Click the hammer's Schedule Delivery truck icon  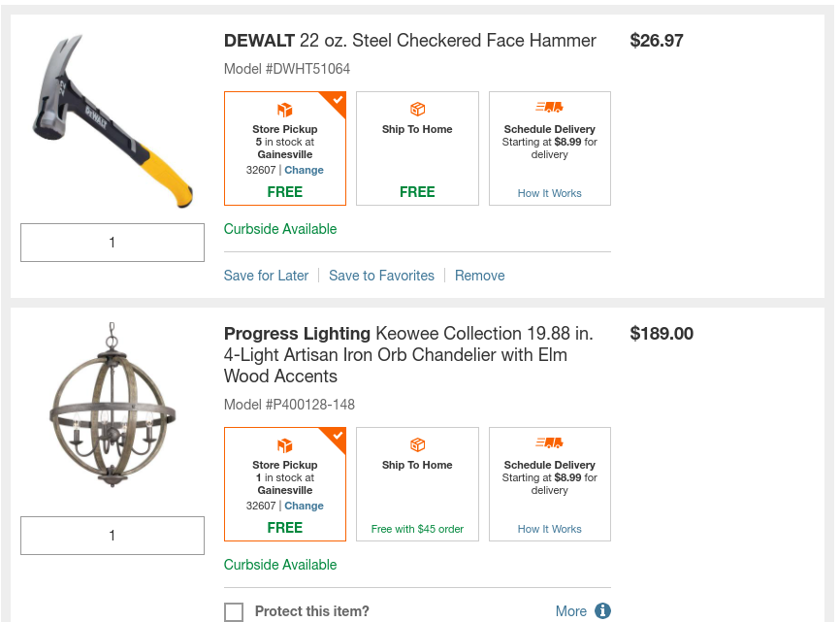pyautogui.click(x=549, y=108)
